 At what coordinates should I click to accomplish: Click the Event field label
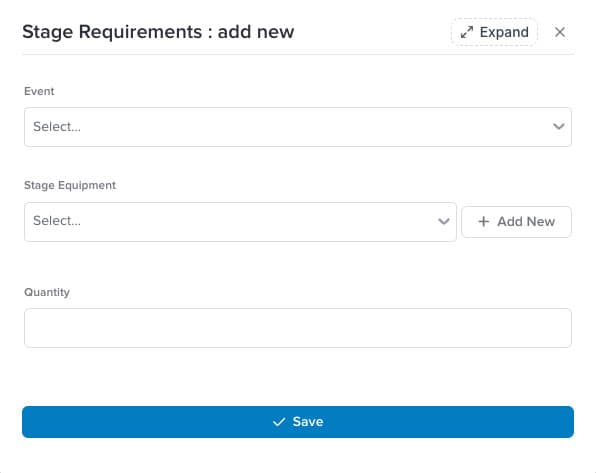tap(39, 91)
